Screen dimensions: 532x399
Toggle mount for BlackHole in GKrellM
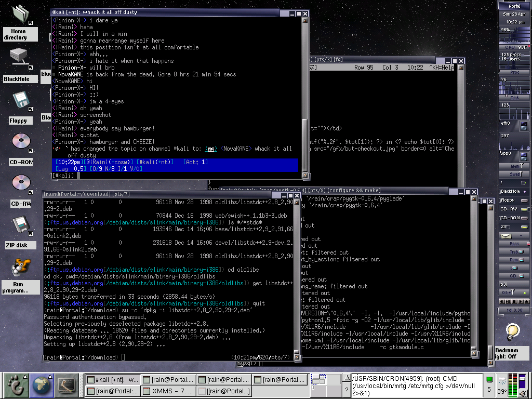[524, 192]
